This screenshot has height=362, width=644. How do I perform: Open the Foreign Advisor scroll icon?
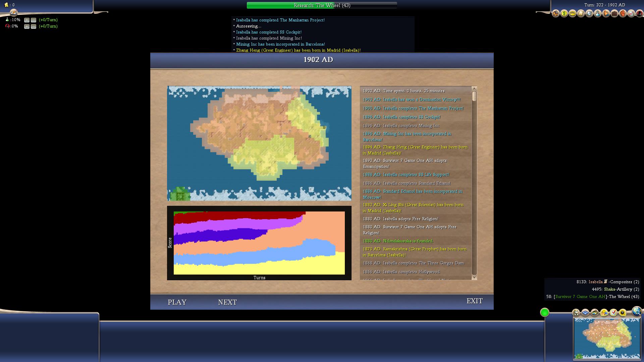coord(581,13)
